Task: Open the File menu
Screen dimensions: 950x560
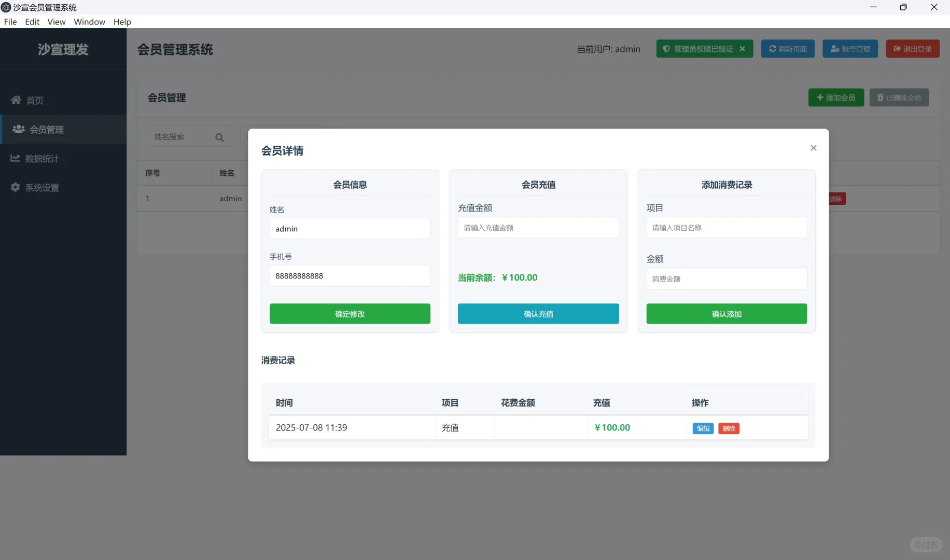Action: tap(10, 22)
